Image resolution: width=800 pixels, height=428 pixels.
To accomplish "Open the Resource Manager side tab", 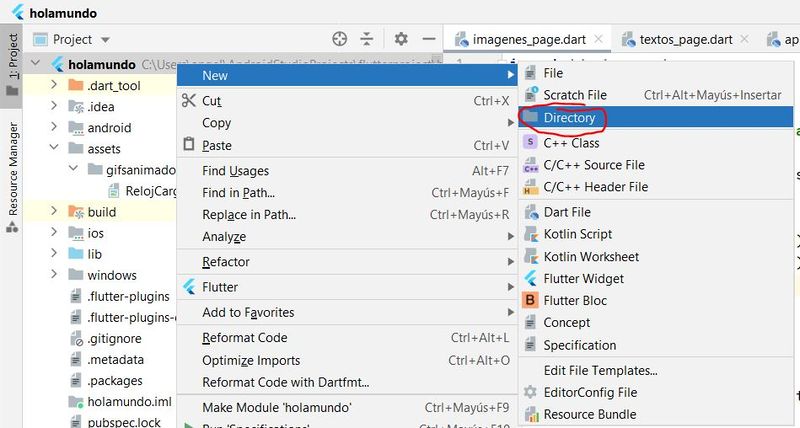I will pyautogui.click(x=12, y=177).
